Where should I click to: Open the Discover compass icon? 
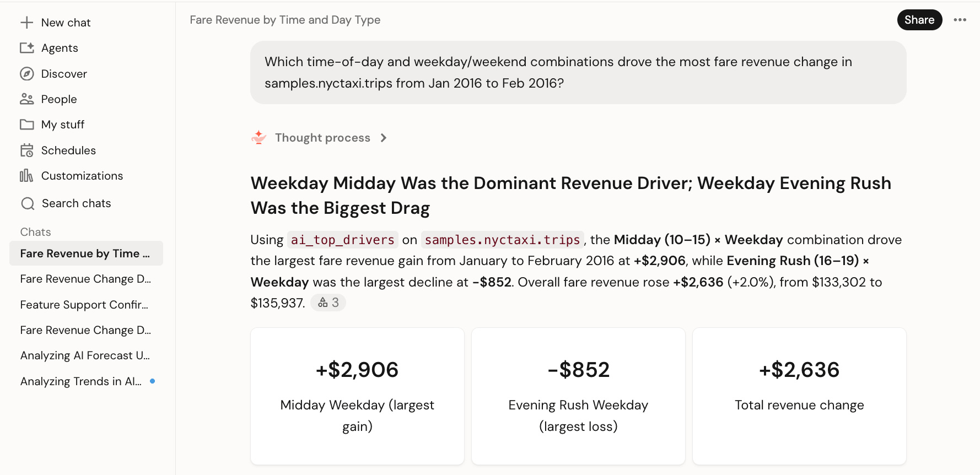pos(27,74)
